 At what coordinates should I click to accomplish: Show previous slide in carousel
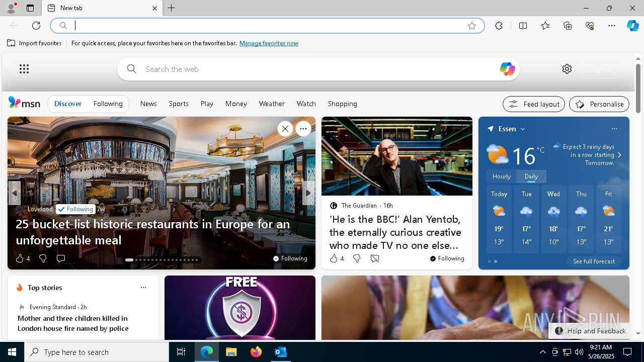coord(14,193)
